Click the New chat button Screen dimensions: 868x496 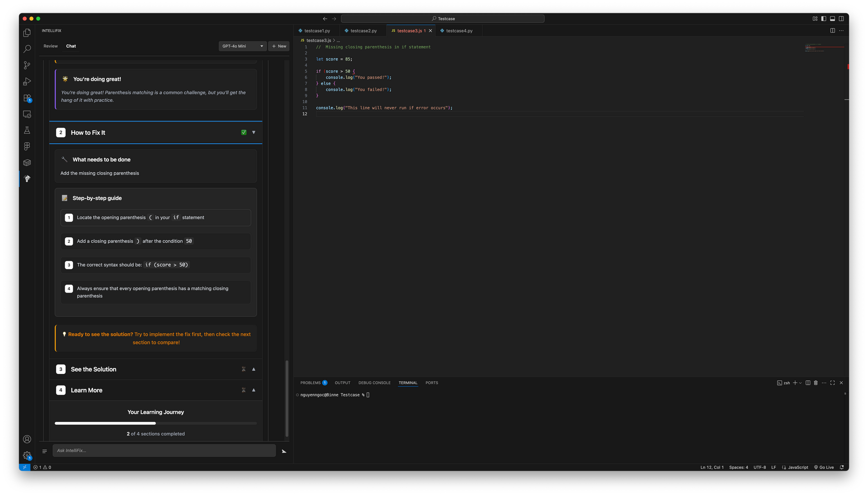coord(279,46)
